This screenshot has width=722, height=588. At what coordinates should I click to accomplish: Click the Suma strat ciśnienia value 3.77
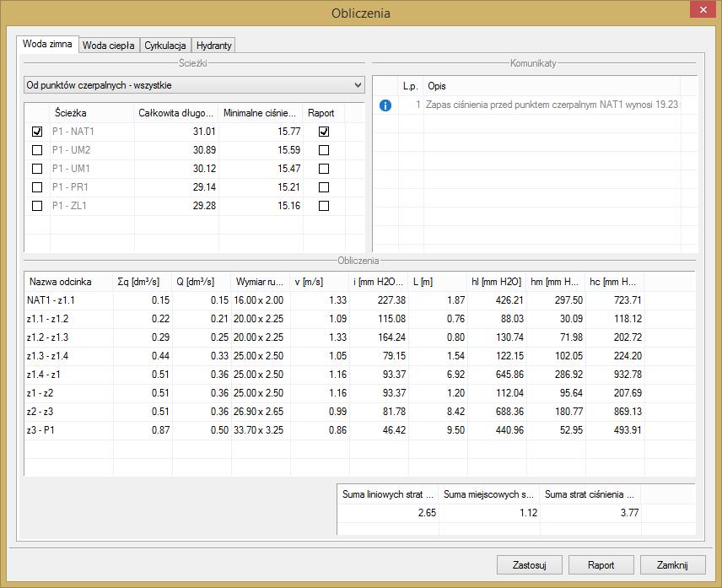click(x=629, y=512)
